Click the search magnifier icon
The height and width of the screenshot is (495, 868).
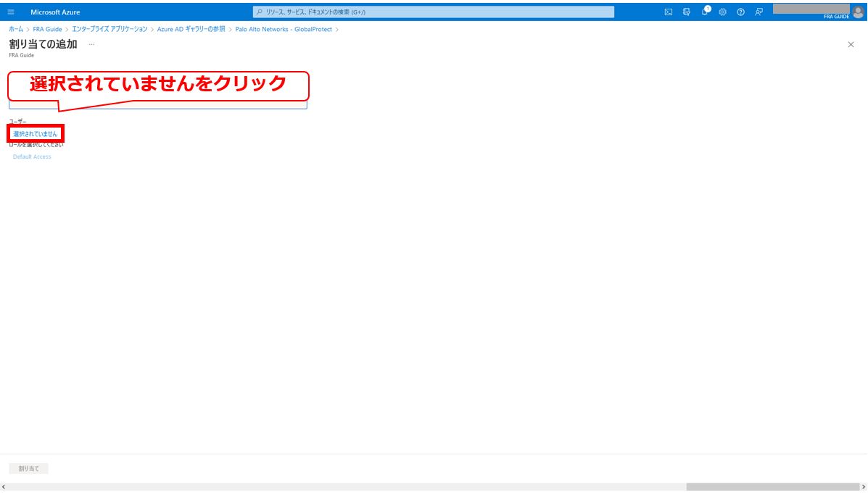pyautogui.click(x=259, y=12)
